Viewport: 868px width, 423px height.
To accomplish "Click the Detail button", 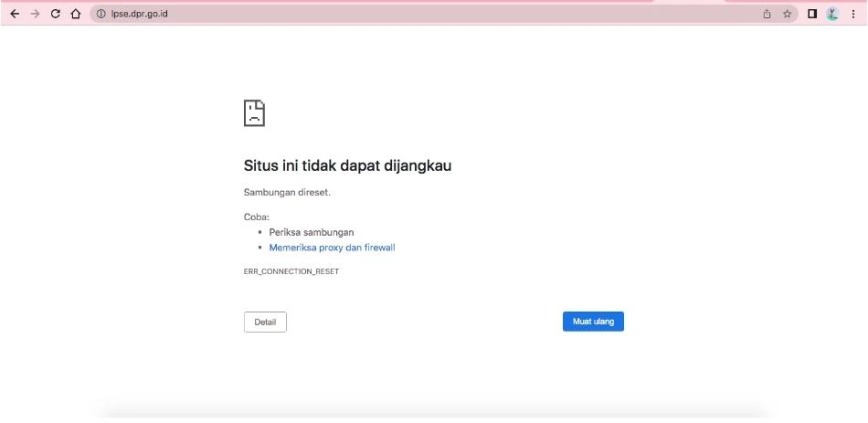I will pos(265,322).
